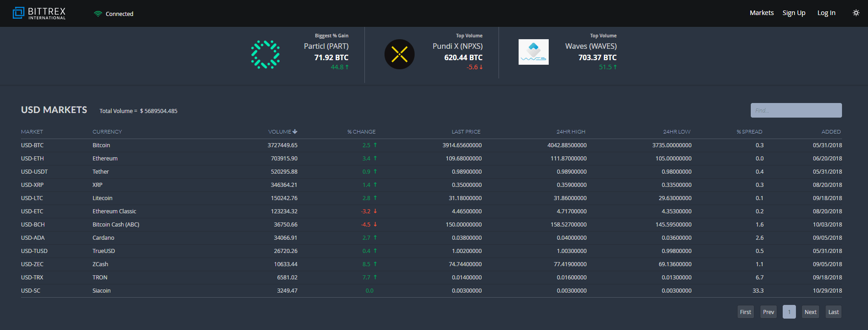Open the USD-BTC market row
This screenshot has width=868, height=330.
[32, 145]
